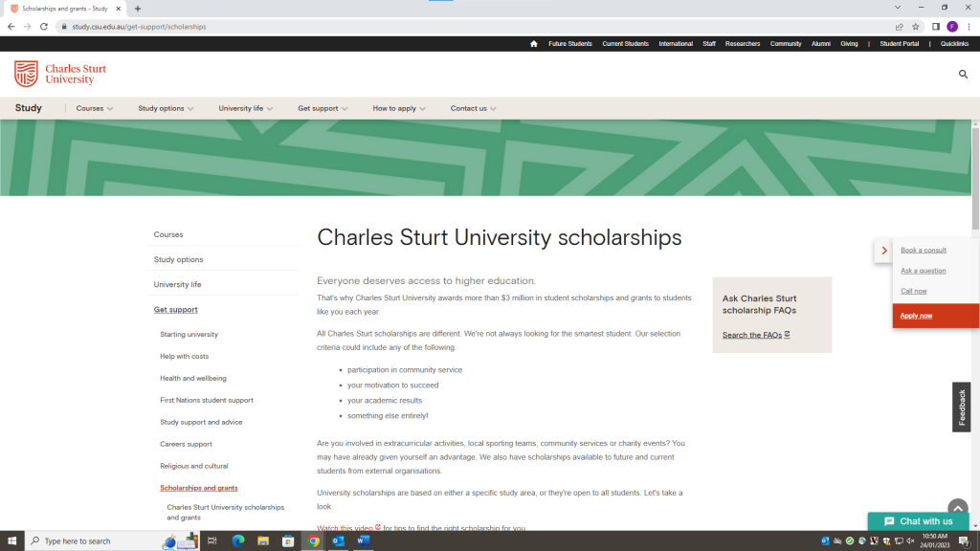Image resolution: width=980 pixels, height=551 pixels.
Task: Open Study support and advice item
Action: pyautogui.click(x=201, y=422)
